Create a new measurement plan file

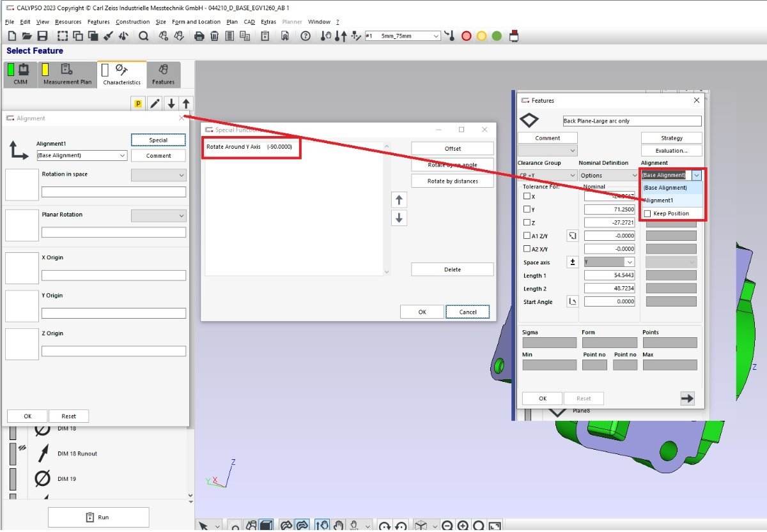click(12, 36)
